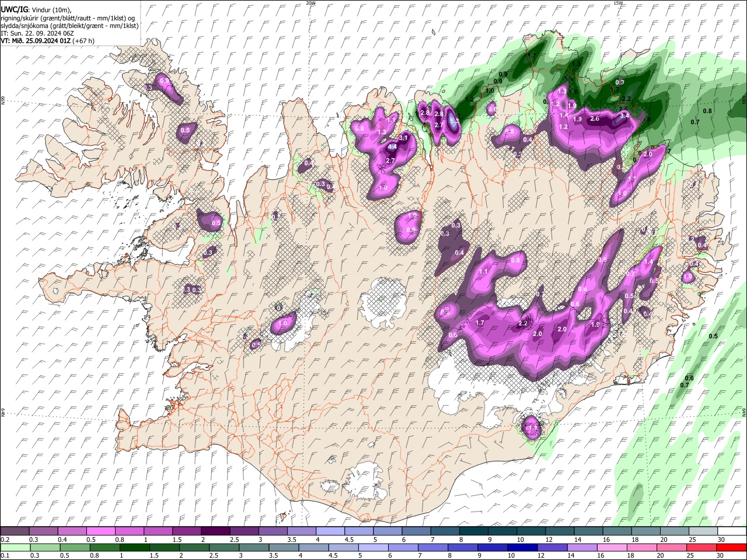Click the light pink rain swatch between 16 and 18
This screenshot has height=560, width=747.
point(612,547)
